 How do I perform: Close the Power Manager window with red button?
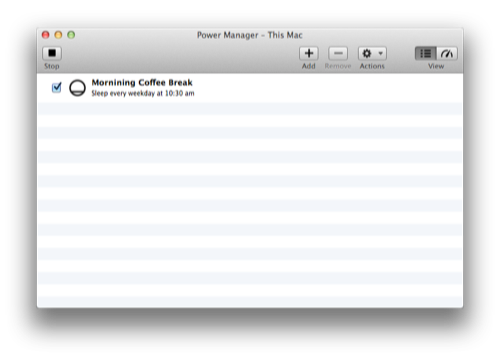point(46,35)
